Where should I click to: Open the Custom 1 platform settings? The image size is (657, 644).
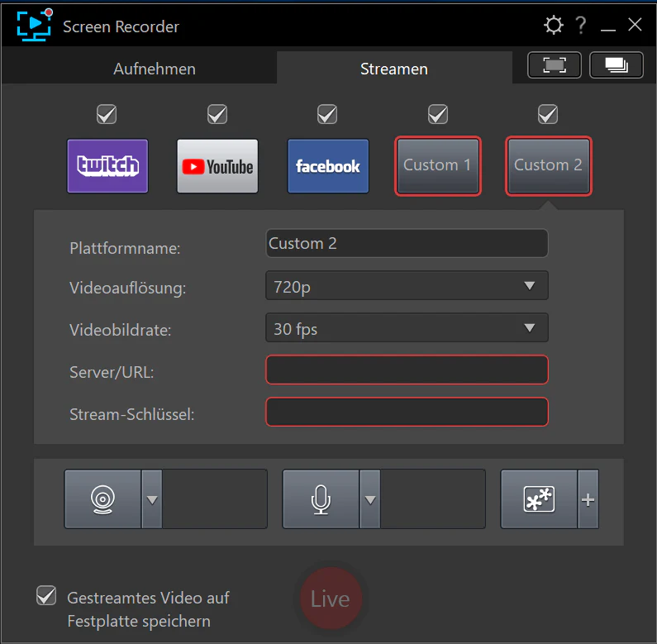[438, 166]
